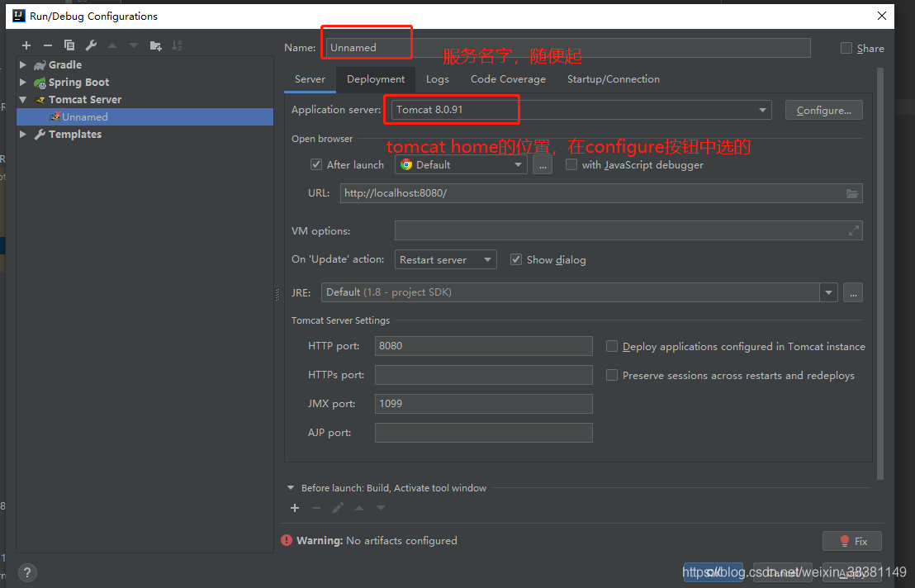
Task: Copy the Unnamed configuration
Action: [69, 45]
